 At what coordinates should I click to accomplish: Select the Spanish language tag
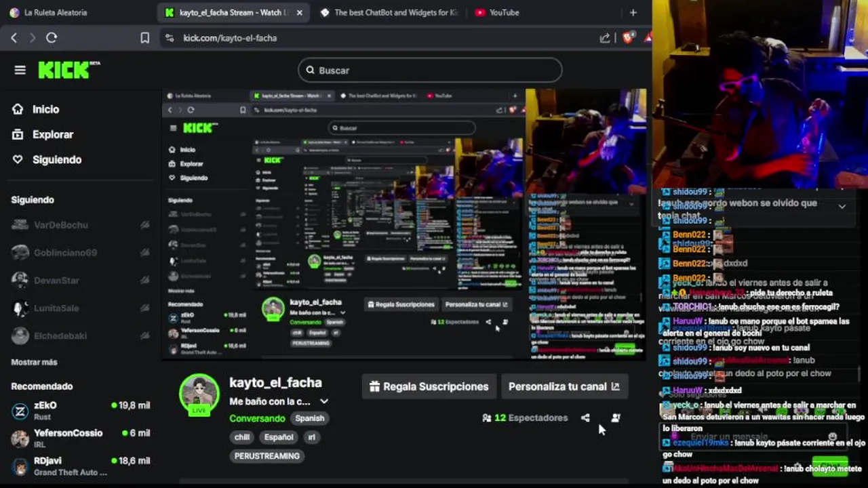[x=310, y=418]
